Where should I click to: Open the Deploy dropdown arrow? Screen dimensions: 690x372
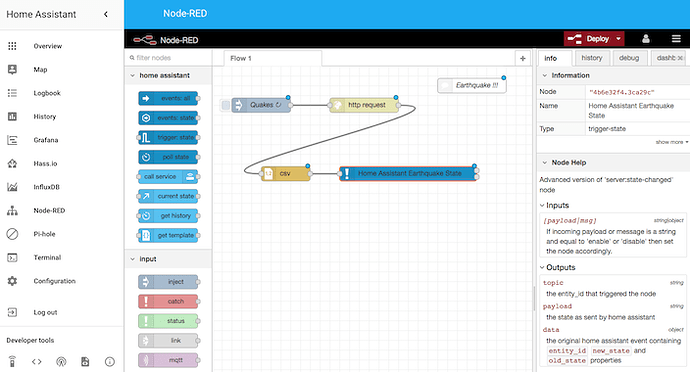pyautogui.click(x=618, y=39)
